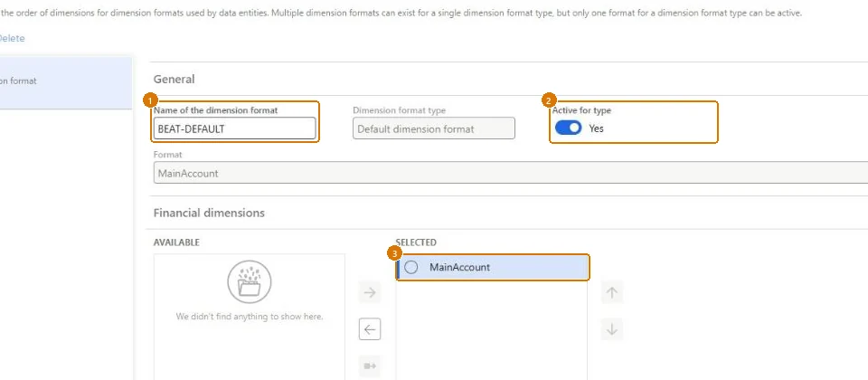Click "We didn't find anything to show here" text
Viewport: 868px width, 380px height.
pos(250,317)
